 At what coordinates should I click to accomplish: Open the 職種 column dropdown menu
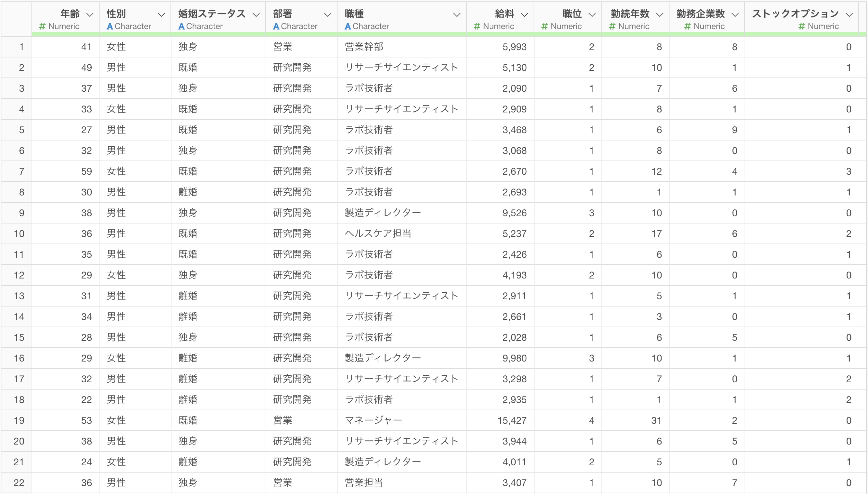click(456, 15)
